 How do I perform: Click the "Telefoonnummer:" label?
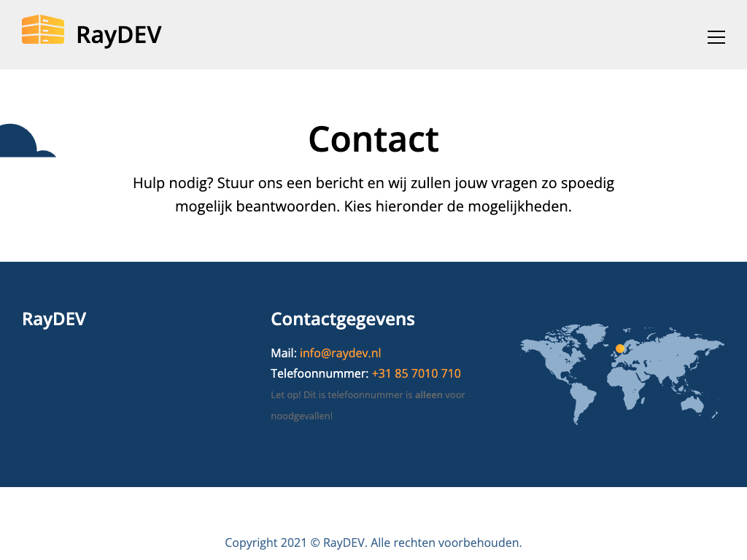pos(320,373)
